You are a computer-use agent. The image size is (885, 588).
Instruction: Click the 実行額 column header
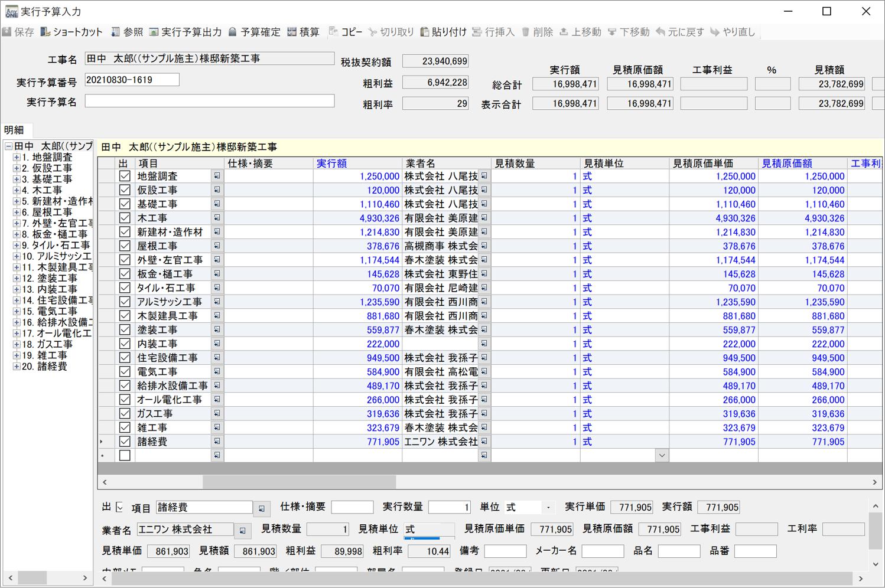(331, 164)
